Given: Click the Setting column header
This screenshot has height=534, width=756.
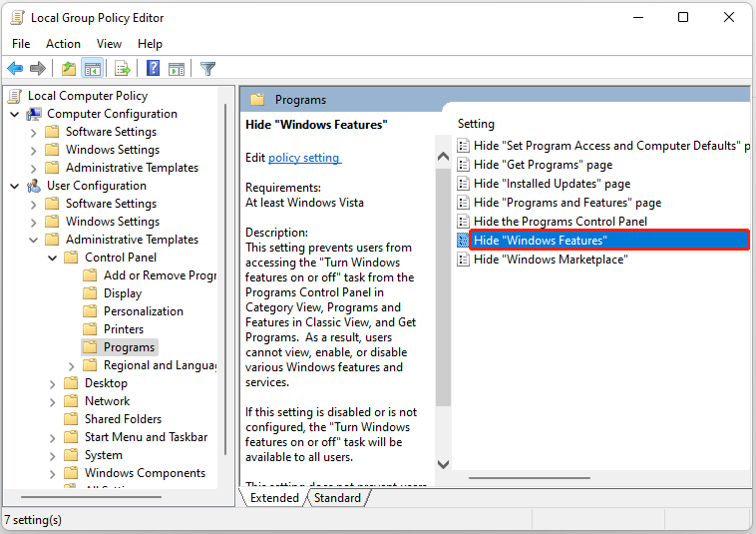Looking at the screenshot, I should coord(476,124).
